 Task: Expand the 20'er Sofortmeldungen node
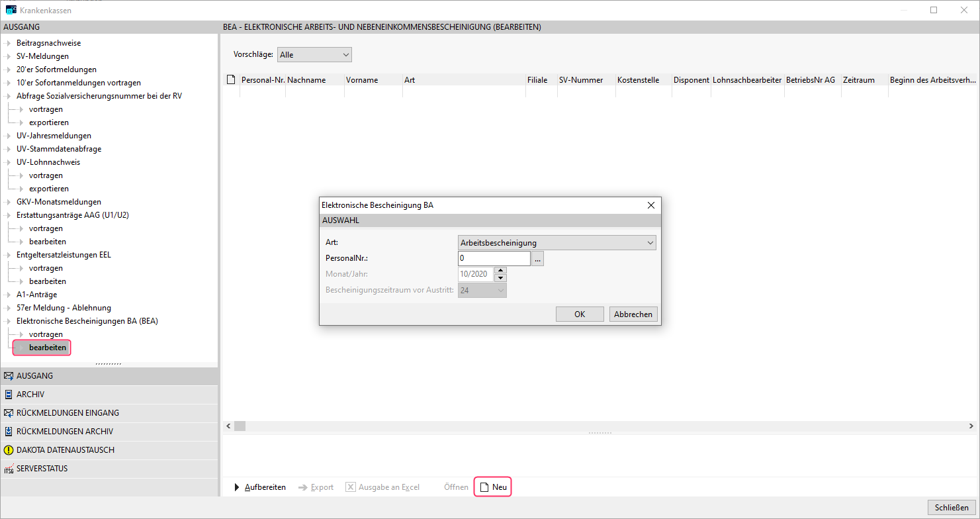point(9,70)
